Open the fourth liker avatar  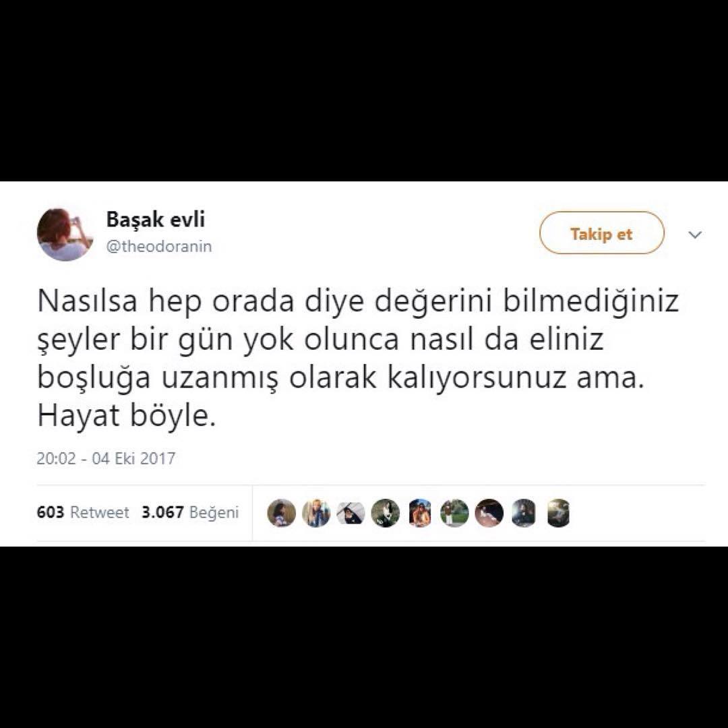386,512
